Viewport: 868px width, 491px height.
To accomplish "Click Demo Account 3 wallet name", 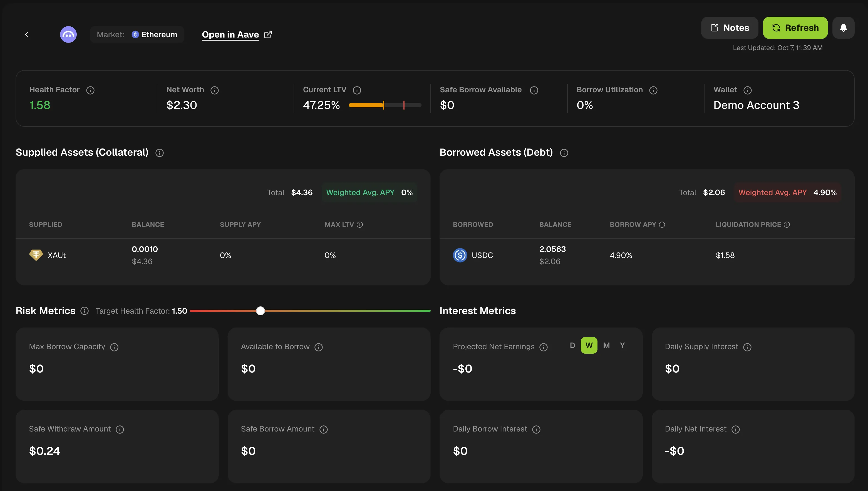I will tap(757, 105).
